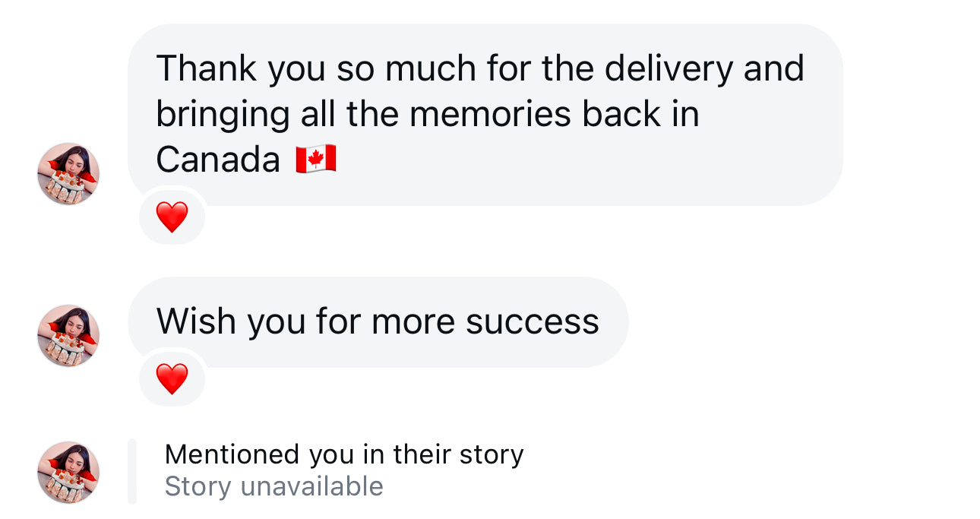Tap profile picture next to "Wish you" message
This screenshot has height=519, width=980.
point(68,336)
